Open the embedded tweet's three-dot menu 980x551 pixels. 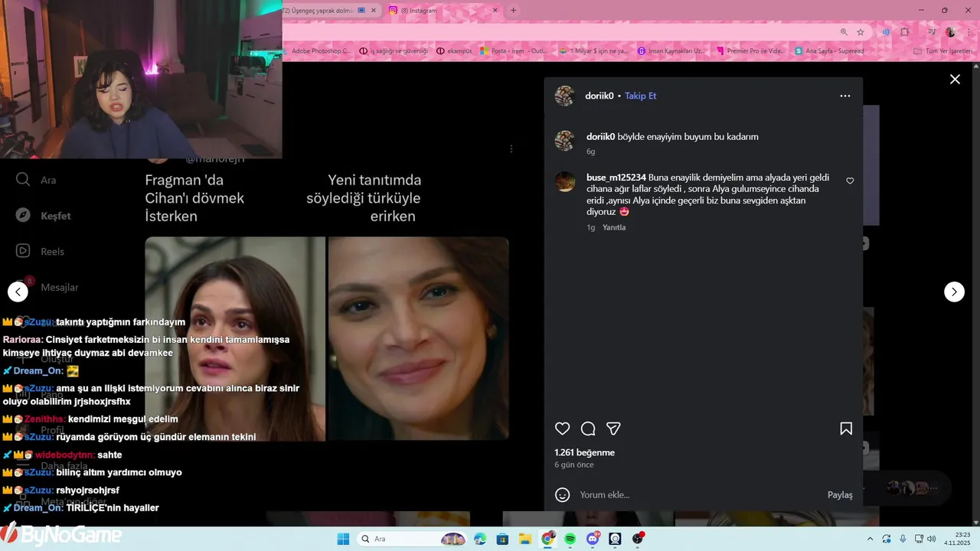511,148
